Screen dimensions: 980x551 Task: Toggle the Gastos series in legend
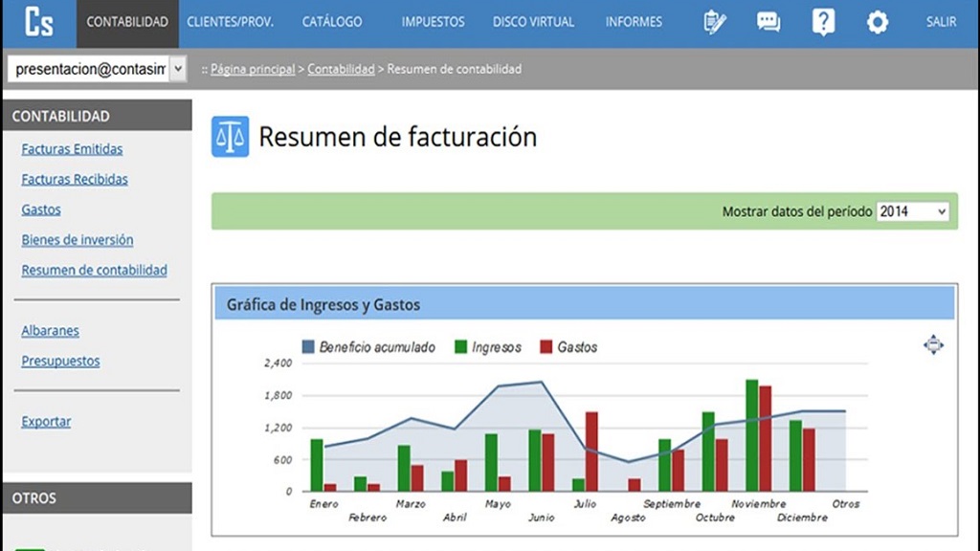568,347
